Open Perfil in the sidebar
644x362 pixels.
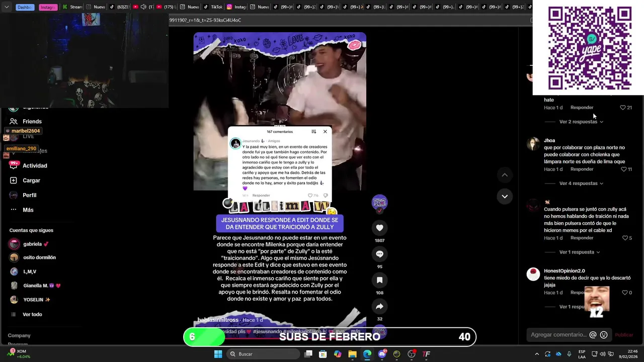click(23, 195)
